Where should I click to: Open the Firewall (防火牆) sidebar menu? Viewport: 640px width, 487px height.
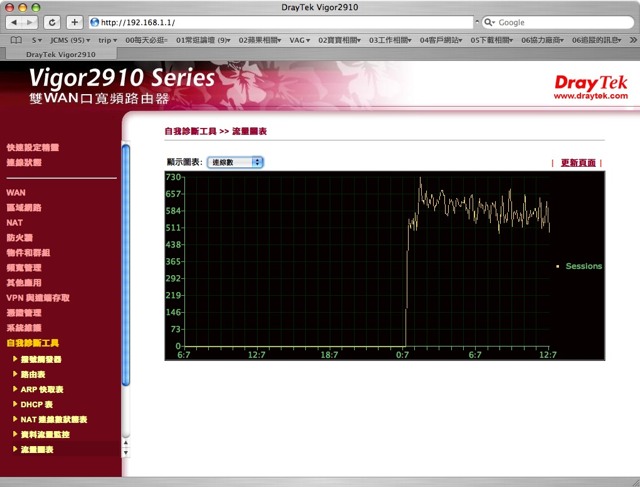(19, 238)
